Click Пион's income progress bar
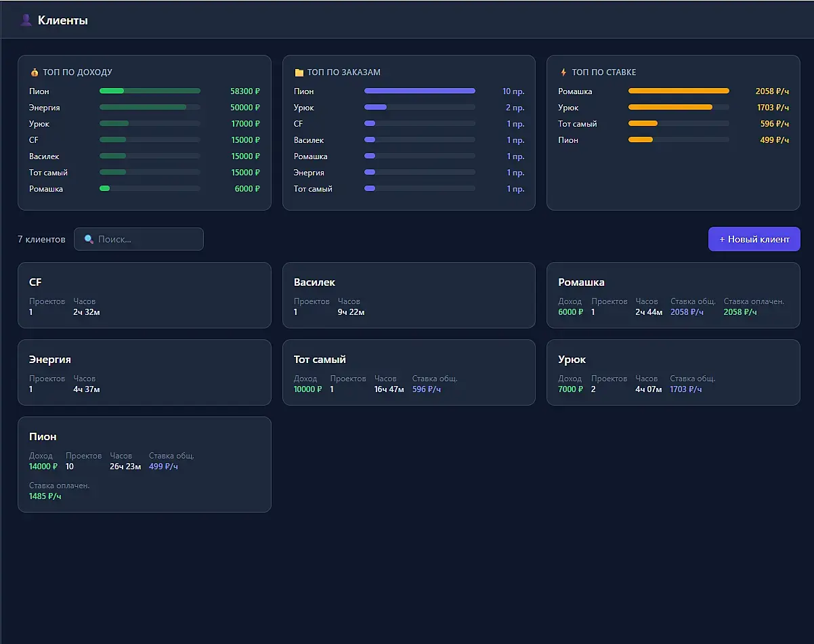Image resolution: width=814 pixels, height=644 pixels. click(150, 91)
